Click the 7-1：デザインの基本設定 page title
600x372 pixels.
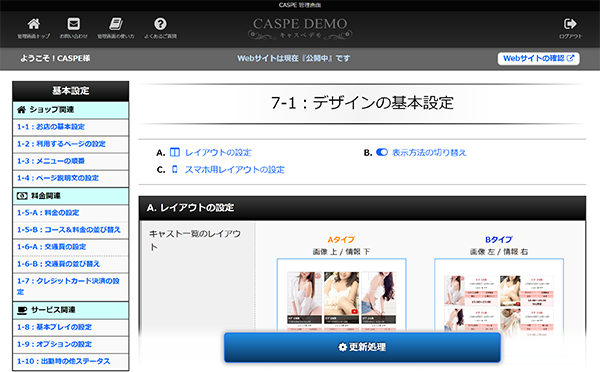click(x=362, y=103)
